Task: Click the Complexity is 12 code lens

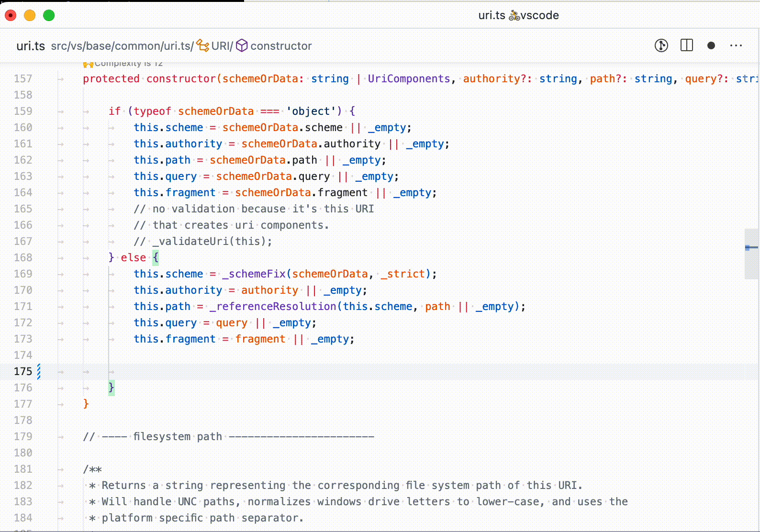Action: 128,64
